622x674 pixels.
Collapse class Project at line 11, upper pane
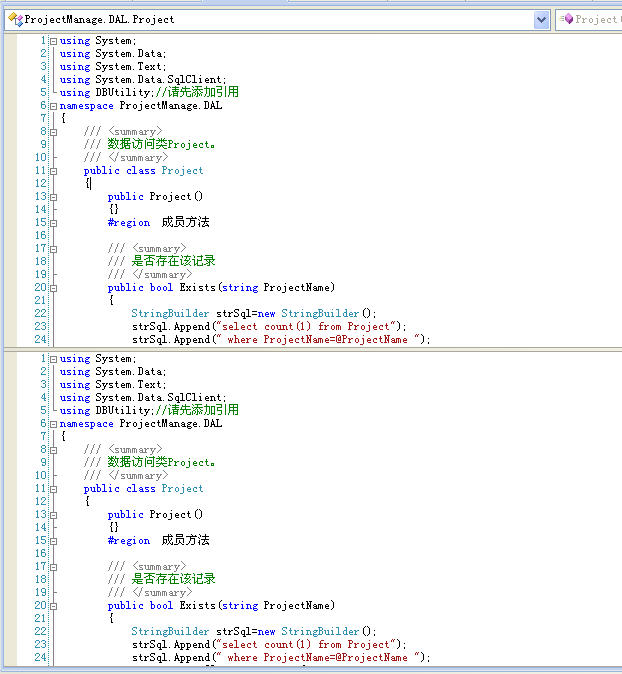(53, 171)
